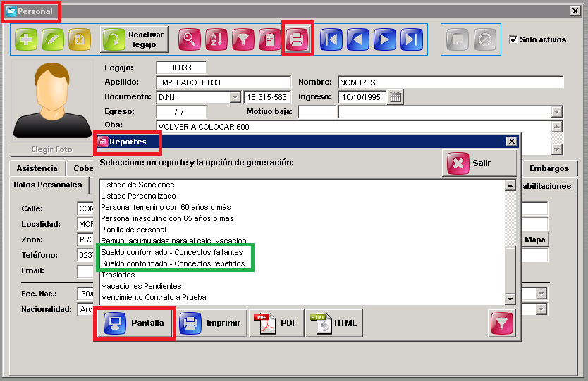588x381 pixels.
Task: Close the Reportes dialog
Action: tap(511, 142)
